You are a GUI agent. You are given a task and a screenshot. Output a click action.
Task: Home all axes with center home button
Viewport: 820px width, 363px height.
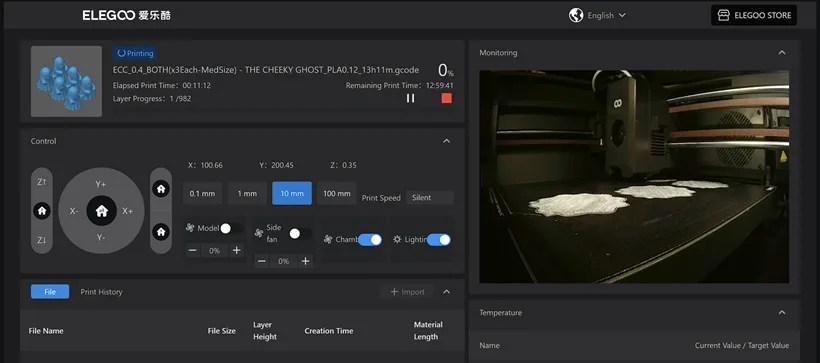101,211
